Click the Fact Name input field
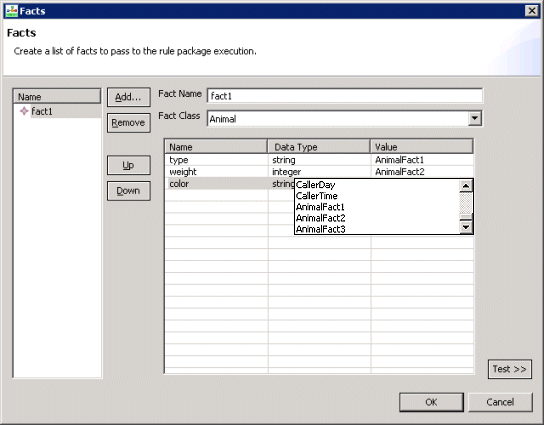Viewport: 544px width, 425px height. click(x=345, y=96)
